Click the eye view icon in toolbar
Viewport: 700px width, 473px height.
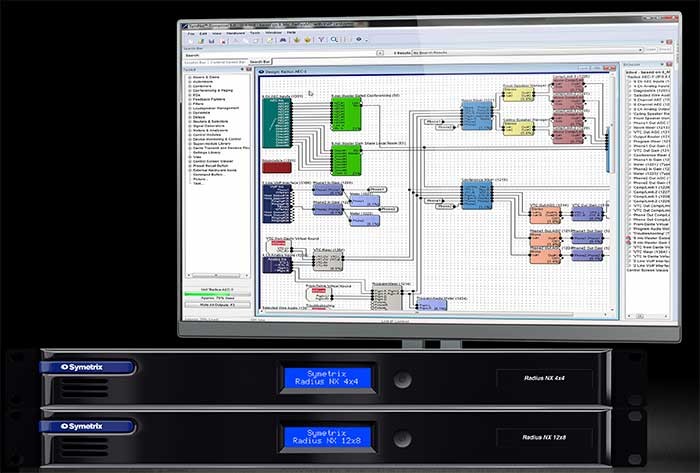pos(358,39)
